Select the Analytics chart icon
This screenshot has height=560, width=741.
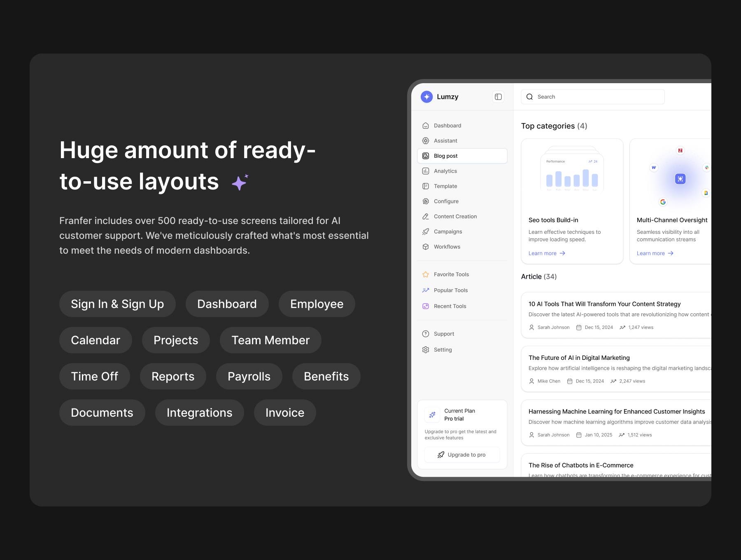click(x=426, y=171)
